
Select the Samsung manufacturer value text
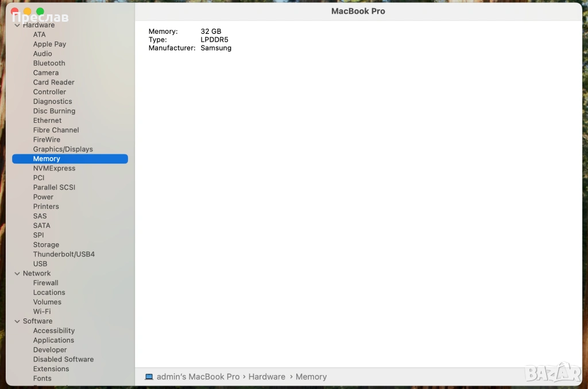pos(216,48)
